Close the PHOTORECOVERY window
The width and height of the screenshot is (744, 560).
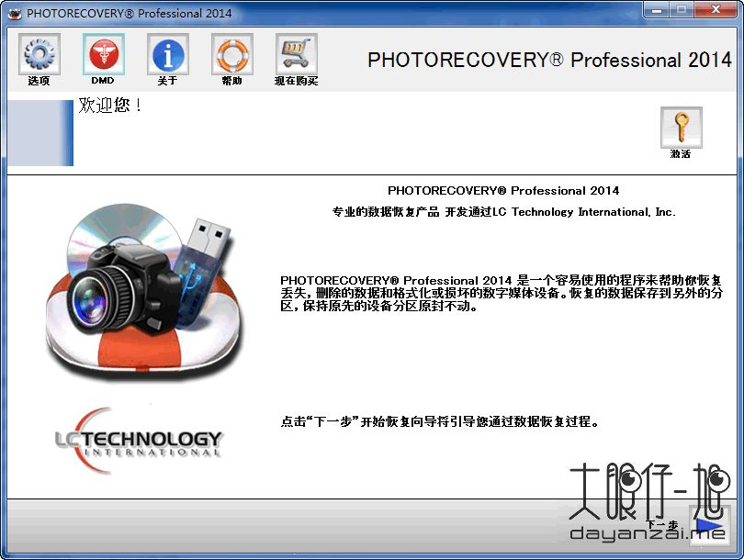[716, 9]
